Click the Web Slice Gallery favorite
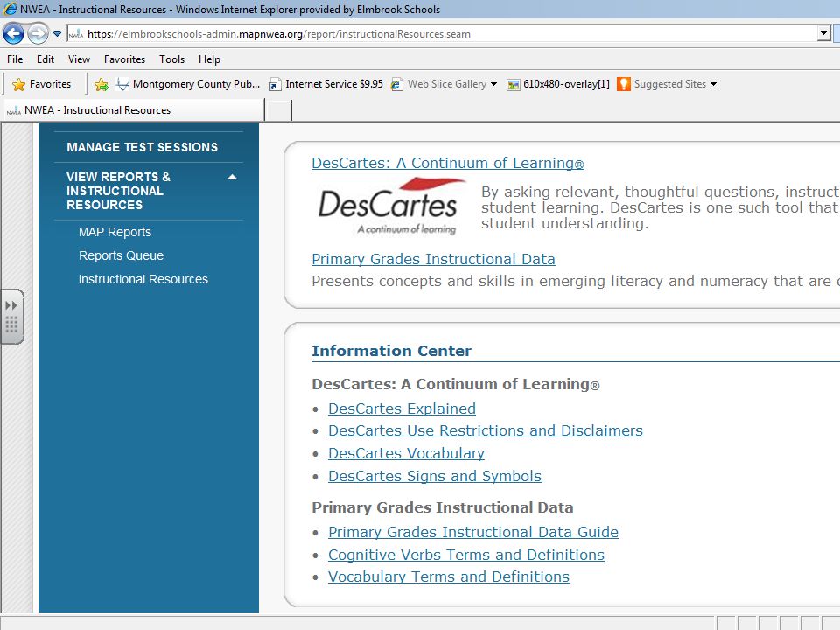This screenshot has height=630, width=840. point(439,84)
